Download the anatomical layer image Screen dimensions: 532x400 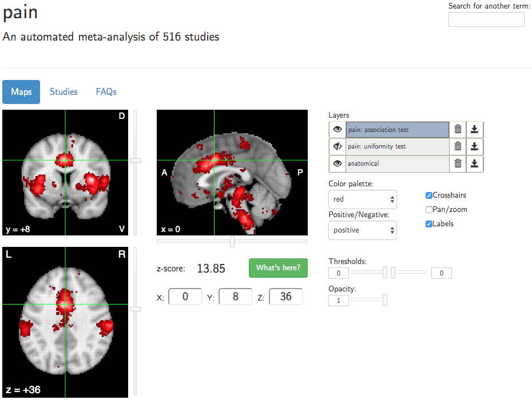click(x=475, y=163)
